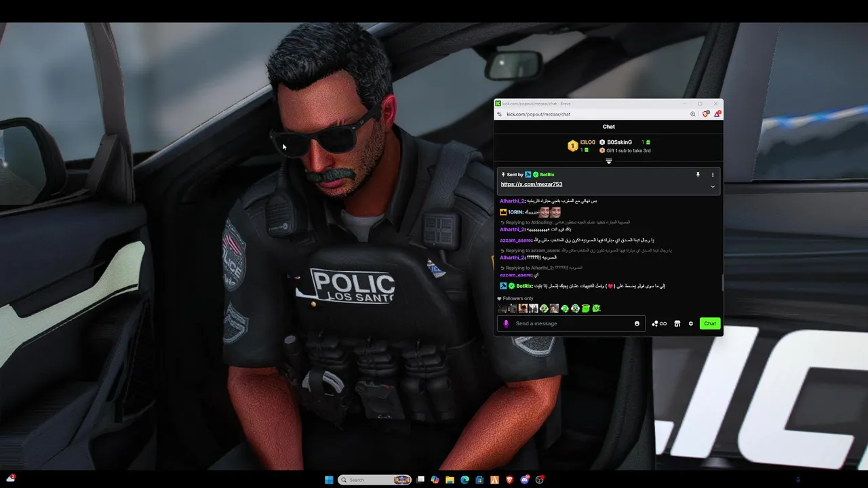This screenshot has width=868, height=488.
Task: Click the Send a message field
Action: tap(571, 323)
